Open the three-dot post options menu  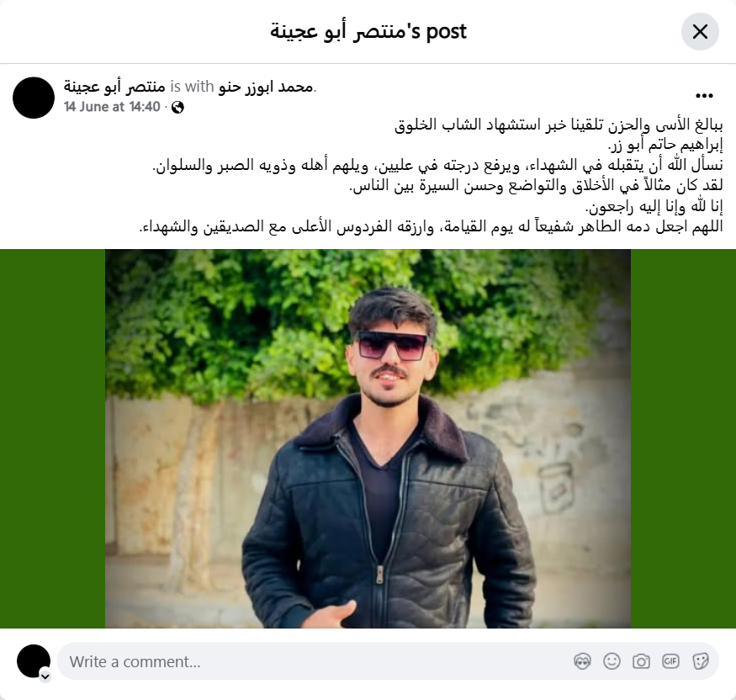coord(704,96)
